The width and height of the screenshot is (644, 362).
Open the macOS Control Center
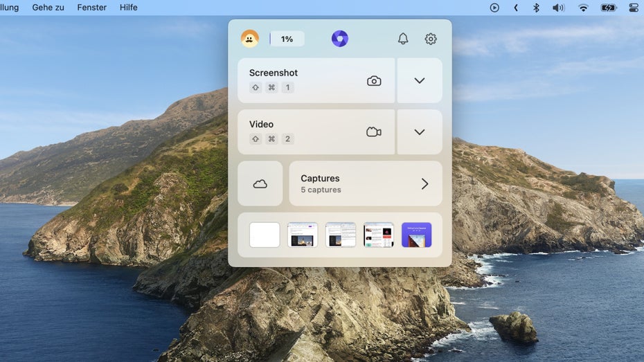pos(634,8)
